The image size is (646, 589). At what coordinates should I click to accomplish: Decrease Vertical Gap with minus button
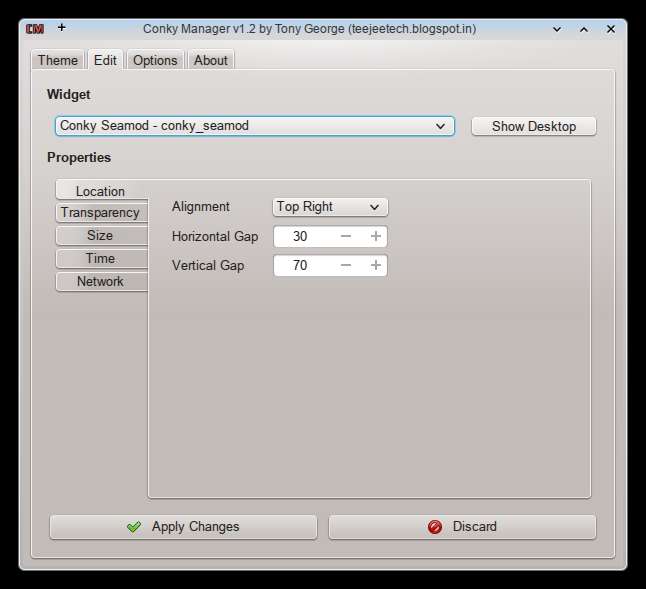coord(346,266)
